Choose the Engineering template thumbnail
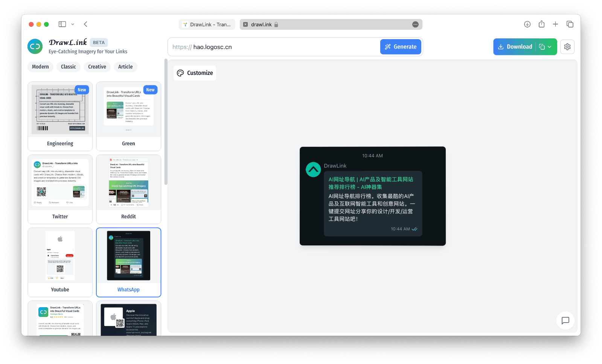This screenshot has width=602, height=364. [60, 110]
